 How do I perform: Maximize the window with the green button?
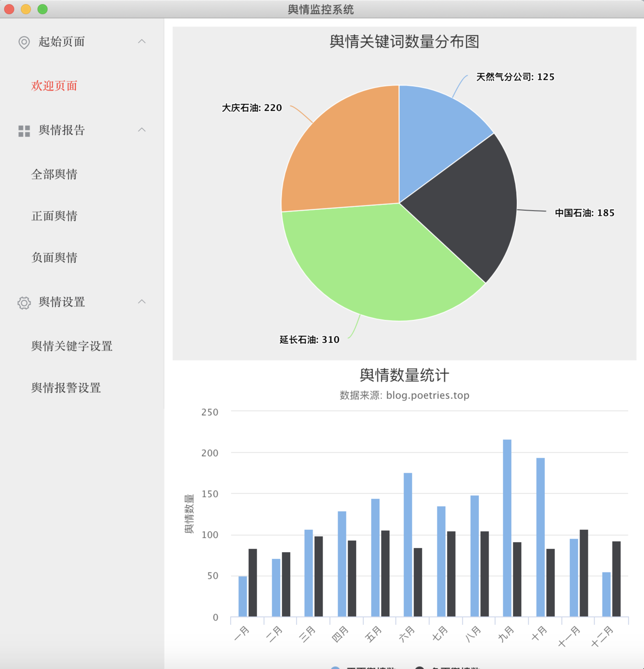coord(43,9)
